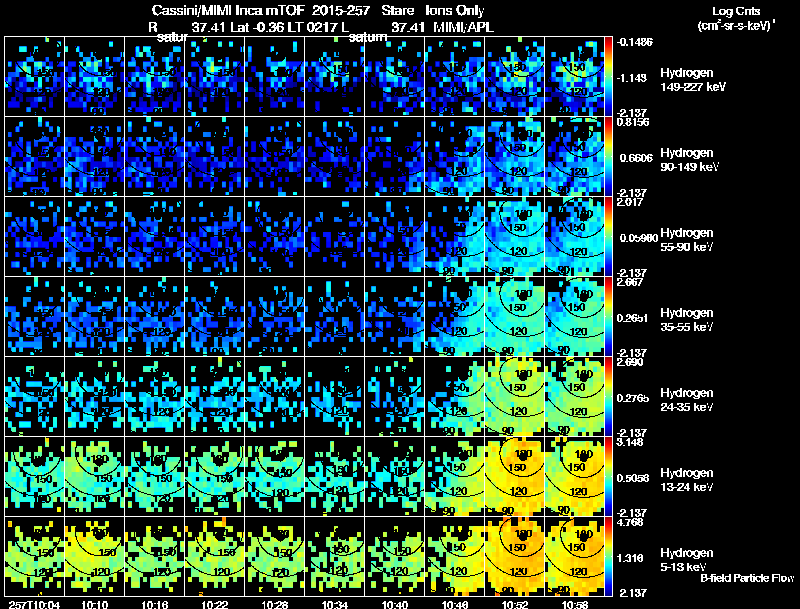This screenshot has height=609, width=800.
Task: Click the '10:22' time axis label
Action: pyautogui.click(x=215, y=604)
